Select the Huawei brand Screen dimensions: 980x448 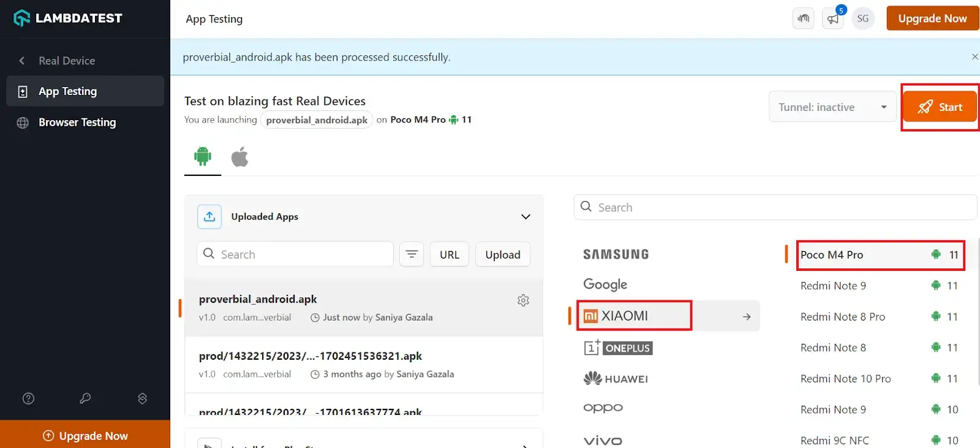click(x=616, y=379)
